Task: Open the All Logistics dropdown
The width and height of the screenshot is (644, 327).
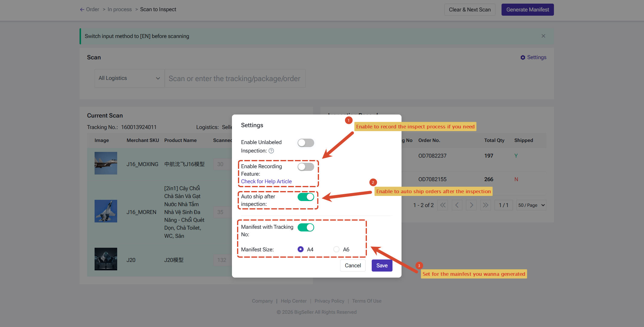Action: 130,78
